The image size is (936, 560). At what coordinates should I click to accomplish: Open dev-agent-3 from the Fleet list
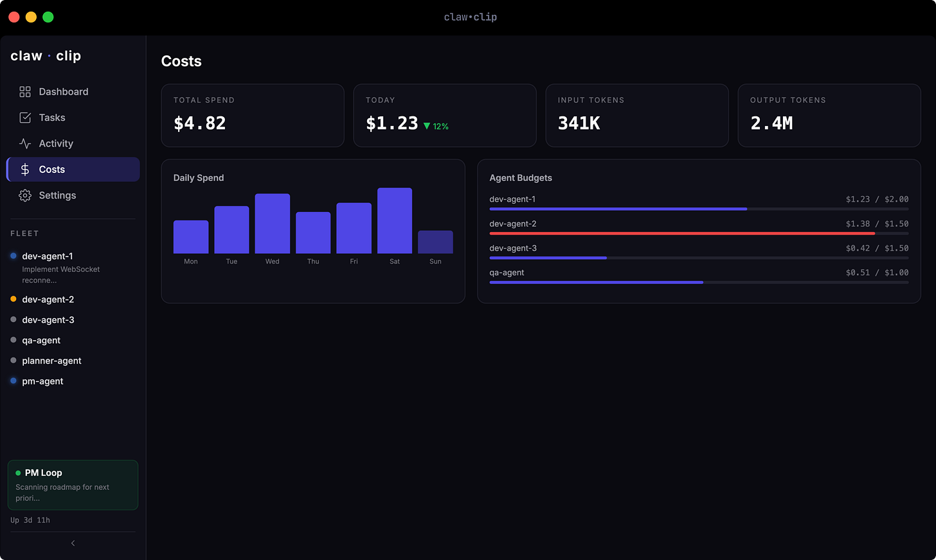[73, 320]
